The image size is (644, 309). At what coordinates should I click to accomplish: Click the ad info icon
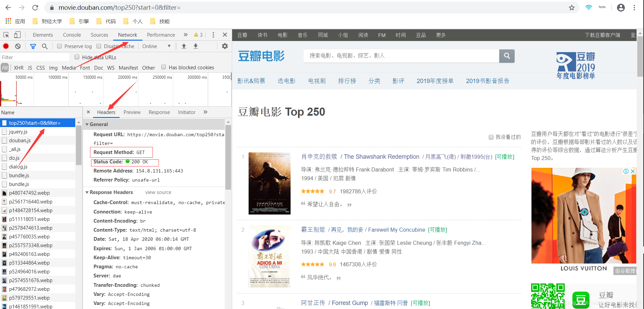626,171
